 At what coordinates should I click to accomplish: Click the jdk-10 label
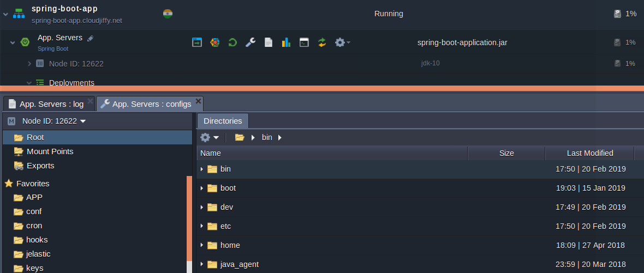coord(431,63)
